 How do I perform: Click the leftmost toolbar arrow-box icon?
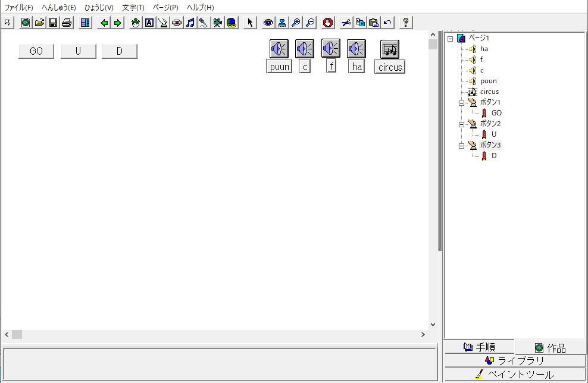click(x=7, y=23)
